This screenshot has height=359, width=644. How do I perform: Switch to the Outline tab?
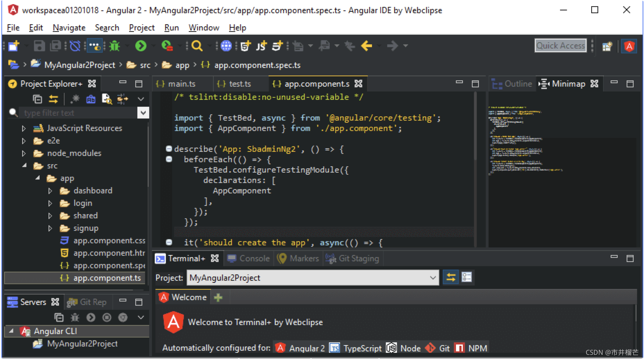point(512,84)
